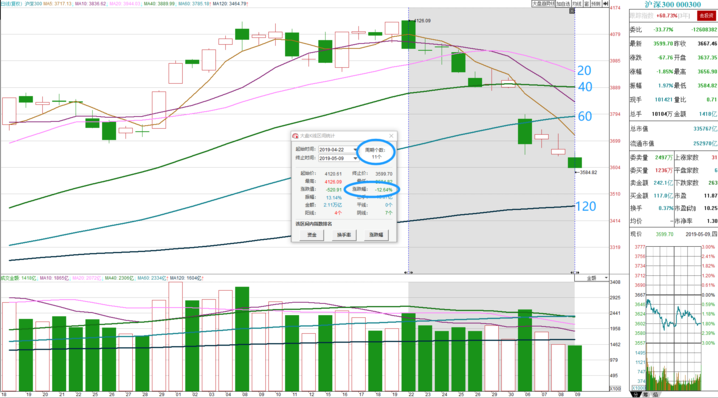Click the left range handle at chart bottom
The height and width of the screenshot is (398, 718).
point(408,273)
